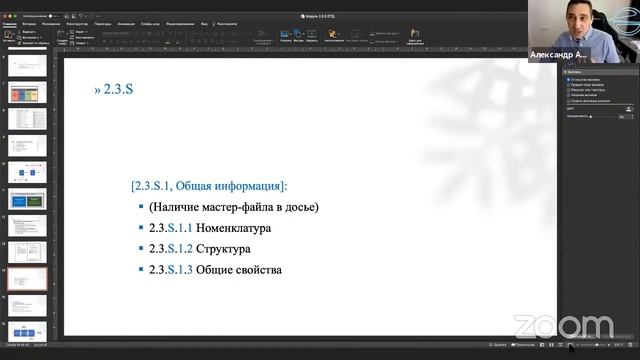Open the Home ribbon tab
Screen dimensions: 640x360
[10, 24]
